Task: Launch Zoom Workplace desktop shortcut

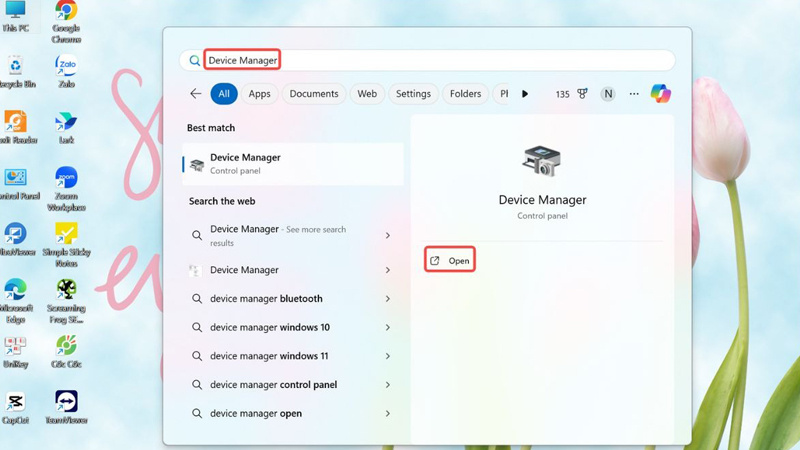Action: [66, 189]
